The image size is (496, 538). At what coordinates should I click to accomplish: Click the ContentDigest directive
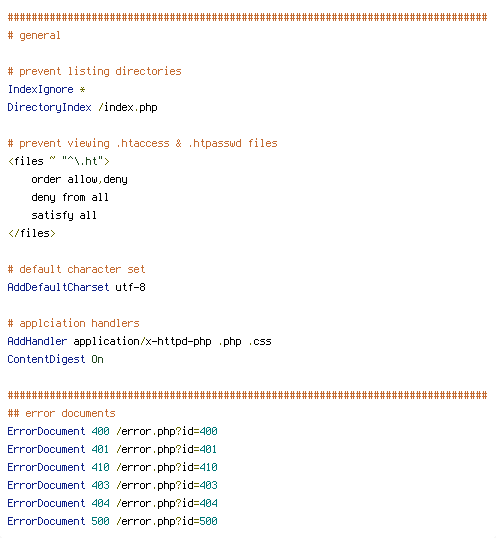(x=46, y=359)
